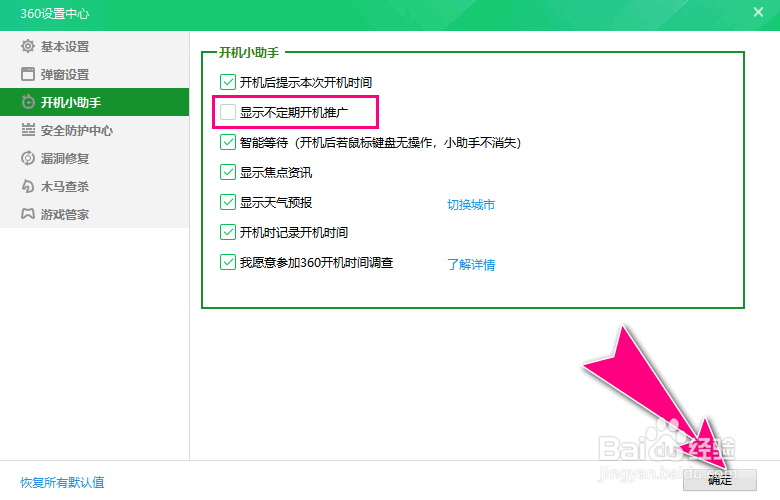
Task: Open the 了解详情 link
Action: point(471,264)
